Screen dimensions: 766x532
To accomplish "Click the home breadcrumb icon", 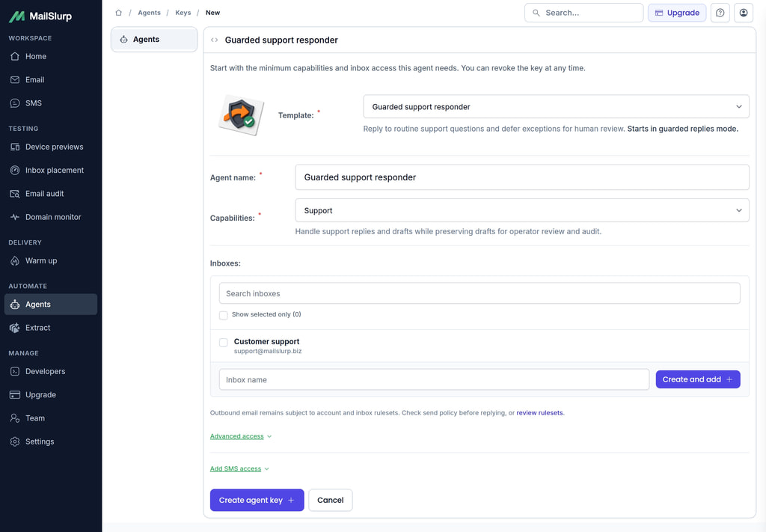I will tap(118, 13).
